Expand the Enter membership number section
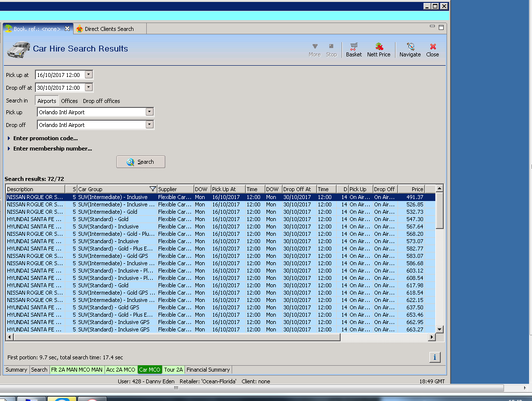The height and width of the screenshot is (401, 532). point(52,149)
